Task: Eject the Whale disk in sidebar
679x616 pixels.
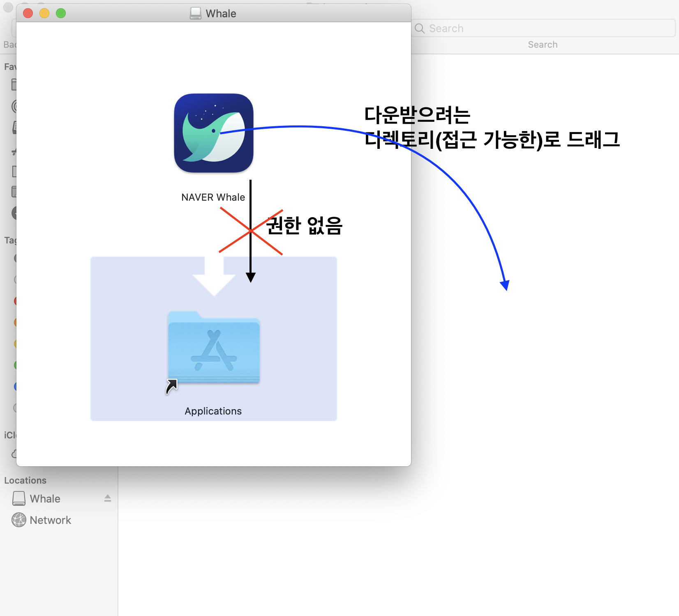Action: pyautogui.click(x=108, y=498)
